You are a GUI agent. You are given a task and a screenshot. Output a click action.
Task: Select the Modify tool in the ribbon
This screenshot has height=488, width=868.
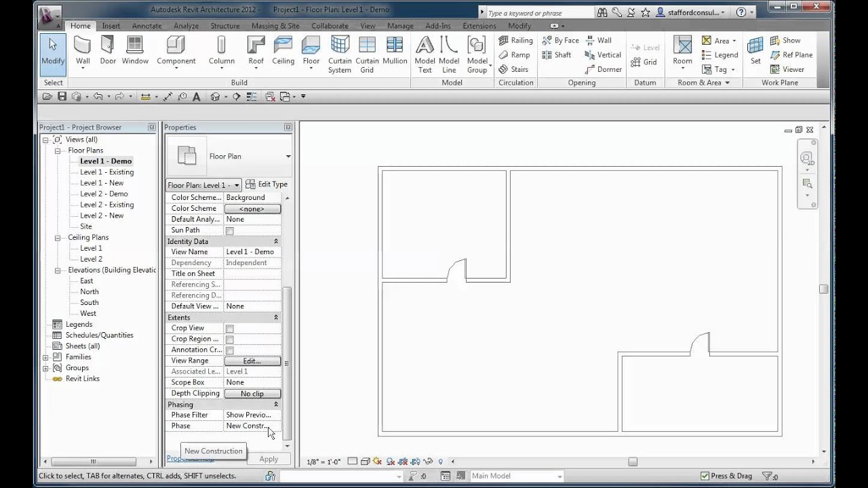click(53, 53)
